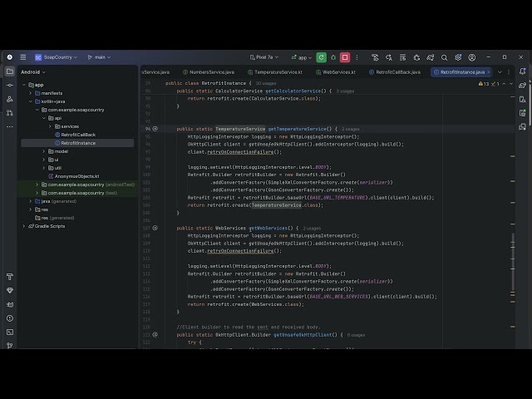Open the editor tabs options dots
This screenshot has width=532, height=399.
[x=509, y=72]
